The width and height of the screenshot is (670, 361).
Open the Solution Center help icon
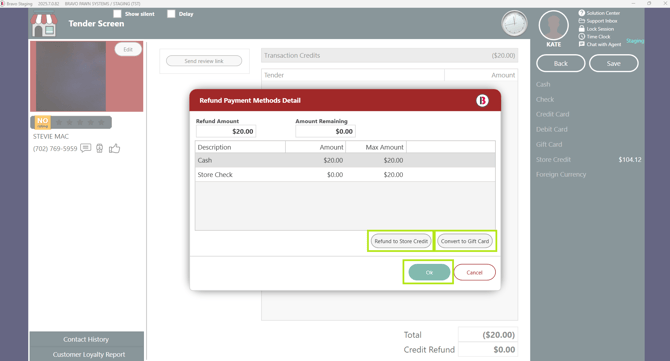click(x=582, y=13)
